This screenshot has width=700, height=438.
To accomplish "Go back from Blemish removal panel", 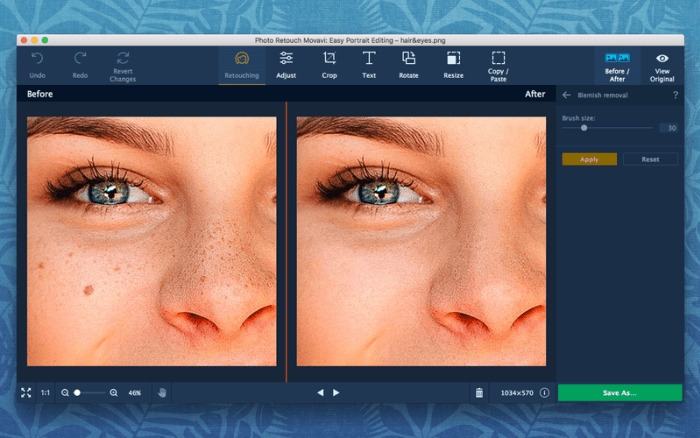I will coord(567,95).
